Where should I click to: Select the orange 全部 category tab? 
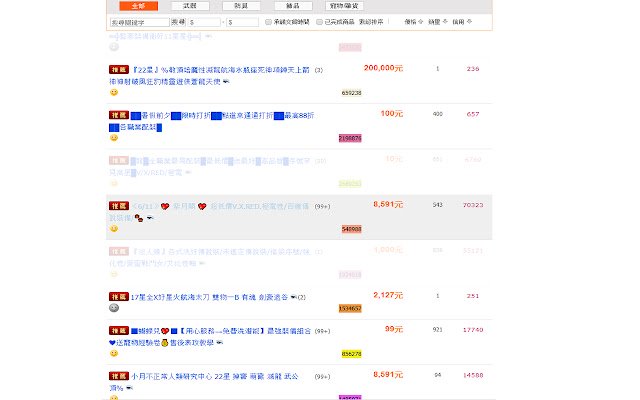[138, 6]
